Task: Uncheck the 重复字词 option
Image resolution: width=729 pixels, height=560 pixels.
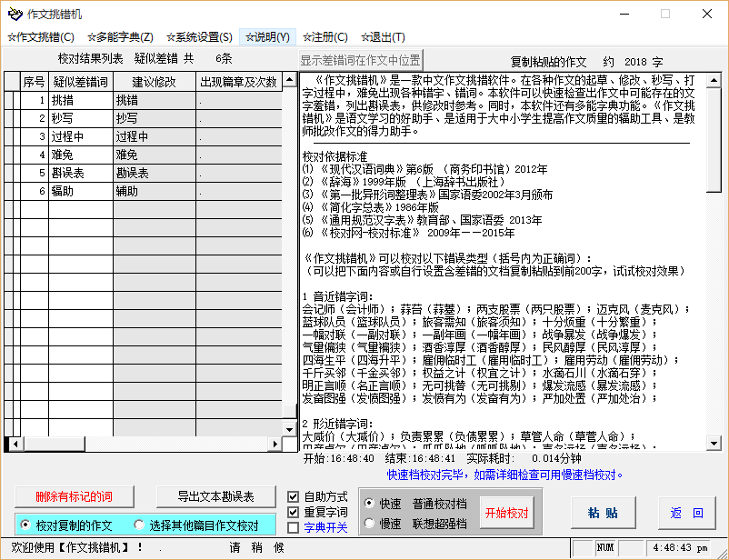Action: point(295,511)
